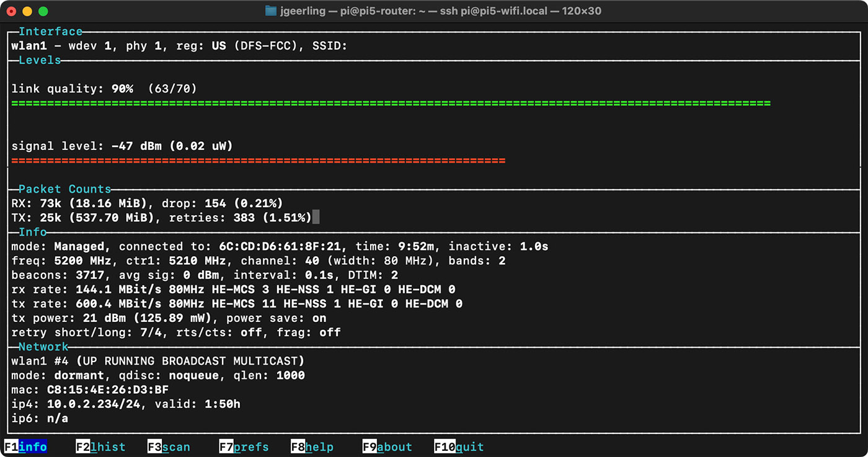Screen dimensions: 868x457
Task: Click the 'time: 9:52m' text
Action: point(394,246)
